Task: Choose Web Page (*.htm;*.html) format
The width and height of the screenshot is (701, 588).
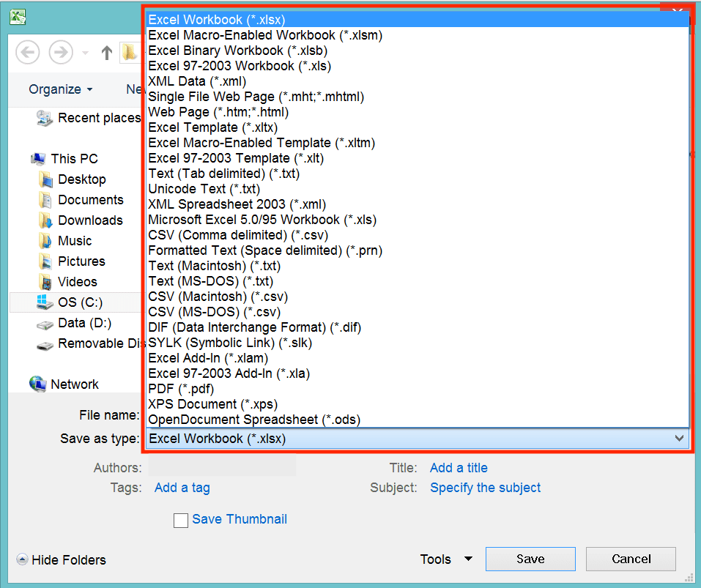Action: click(x=418, y=112)
